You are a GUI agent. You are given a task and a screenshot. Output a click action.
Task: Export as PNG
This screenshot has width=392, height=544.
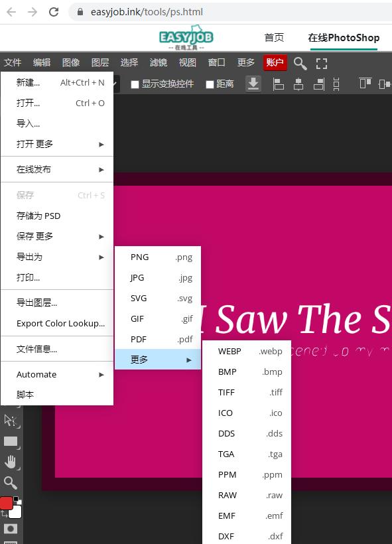158,257
